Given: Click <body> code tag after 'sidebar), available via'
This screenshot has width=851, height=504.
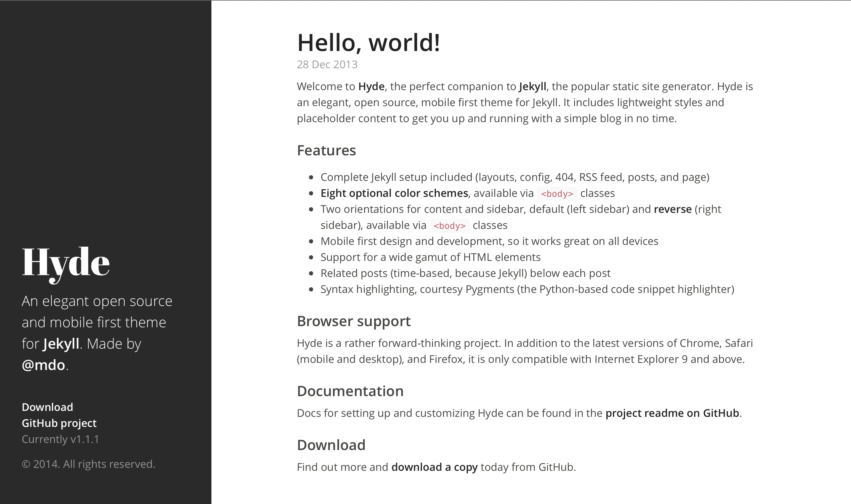Looking at the screenshot, I should point(449,226).
